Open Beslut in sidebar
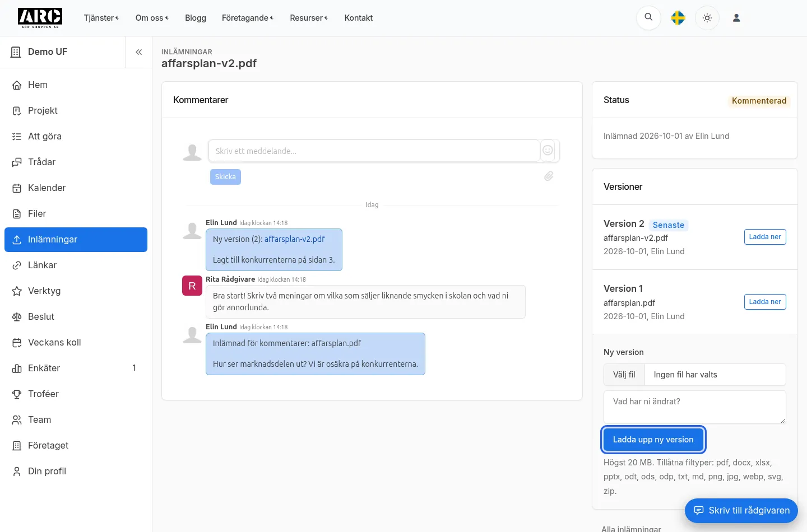 click(x=76, y=317)
